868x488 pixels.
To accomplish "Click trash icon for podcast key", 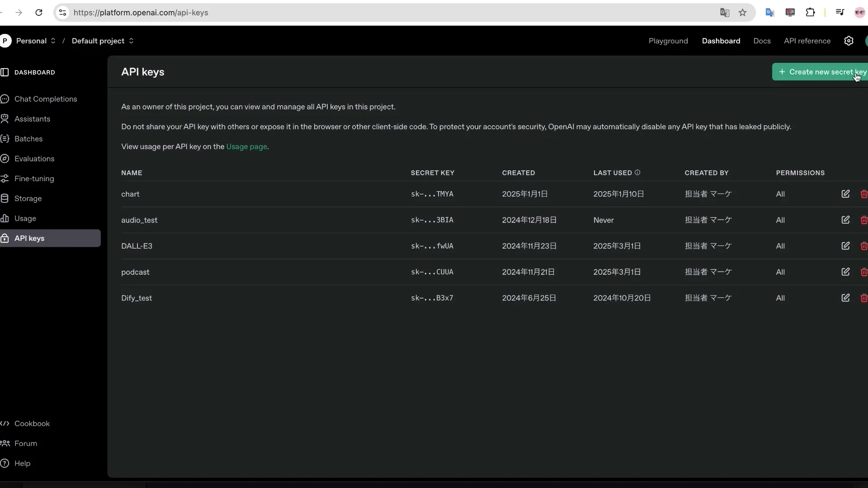I will [863, 272].
